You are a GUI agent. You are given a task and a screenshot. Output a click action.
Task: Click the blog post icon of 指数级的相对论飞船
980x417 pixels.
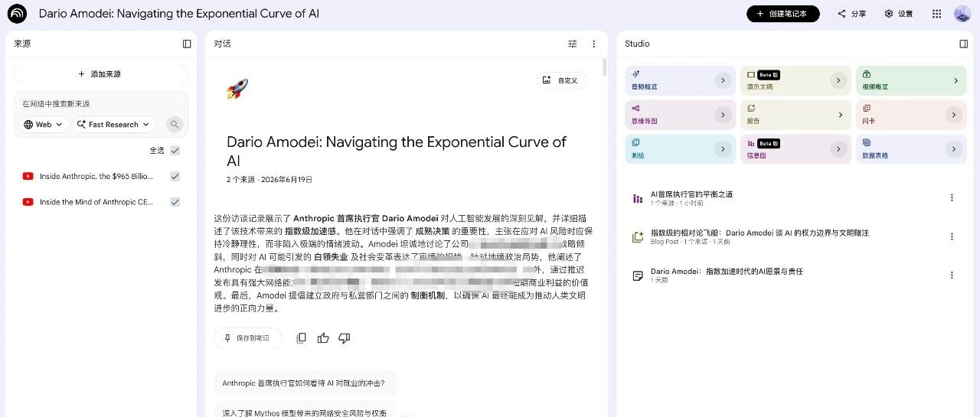point(637,236)
